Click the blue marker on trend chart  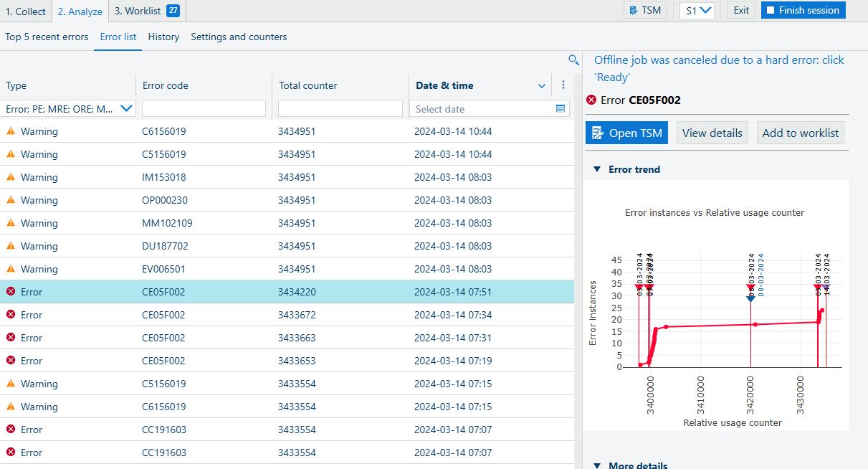(750, 297)
